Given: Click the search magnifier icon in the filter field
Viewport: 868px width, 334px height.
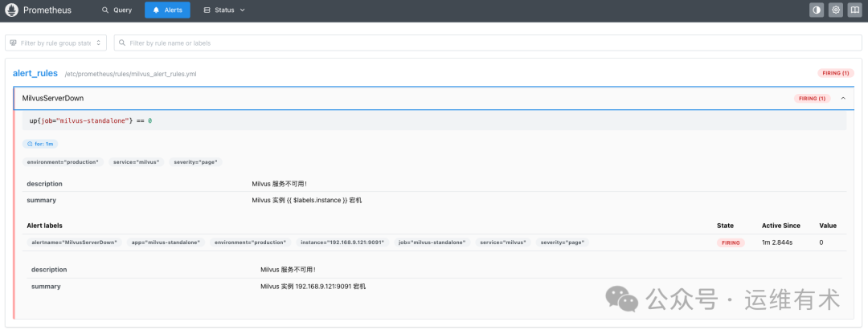Looking at the screenshot, I should (122, 43).
